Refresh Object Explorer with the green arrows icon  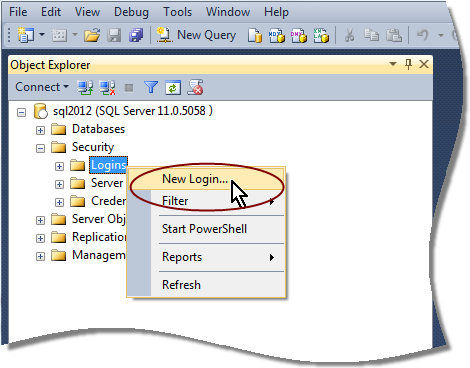(x=173, y=88)
